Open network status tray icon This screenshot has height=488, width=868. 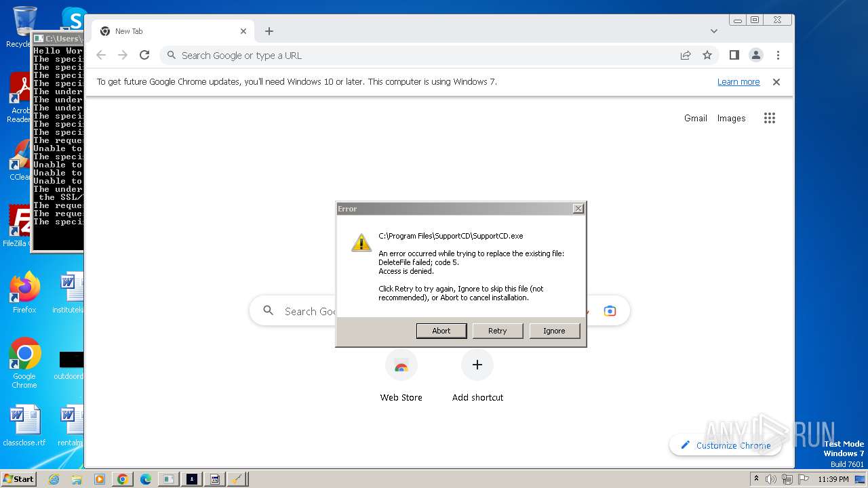coord(787,479)
